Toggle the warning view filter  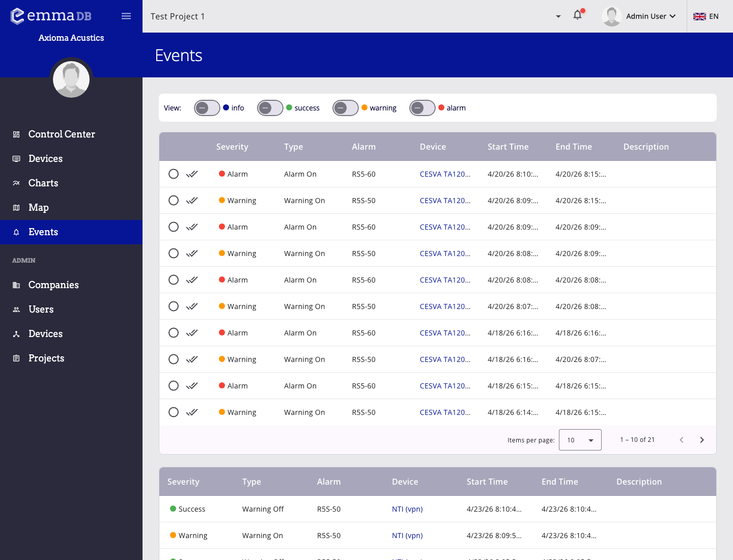point(345,108)
